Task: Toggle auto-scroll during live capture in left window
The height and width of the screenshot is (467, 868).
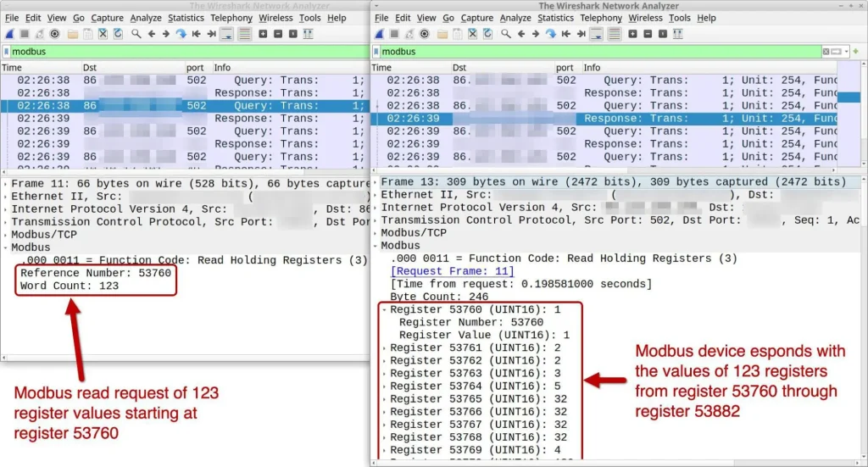Action: pos(227,34)
